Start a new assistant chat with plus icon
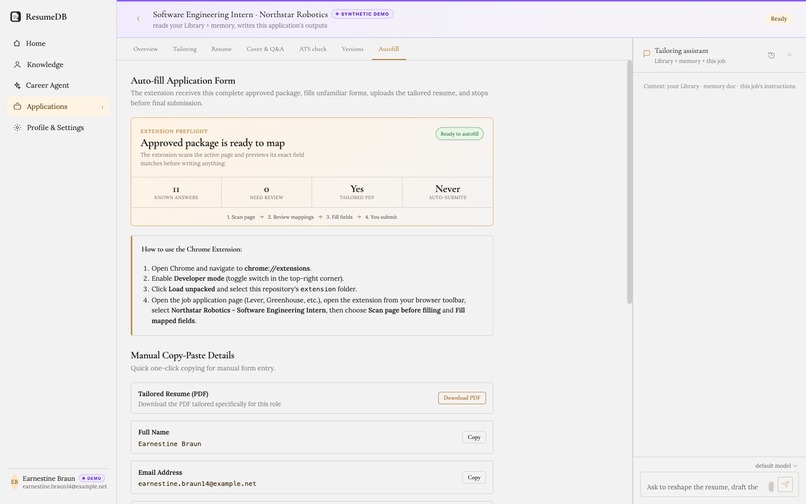Viewport: 806px width, 504px height. click(x=789, y=55)
